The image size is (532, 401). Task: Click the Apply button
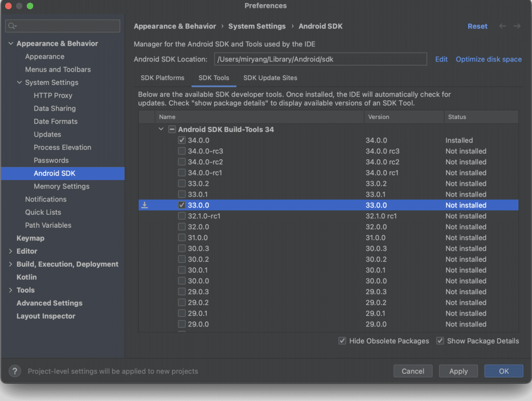458,371
